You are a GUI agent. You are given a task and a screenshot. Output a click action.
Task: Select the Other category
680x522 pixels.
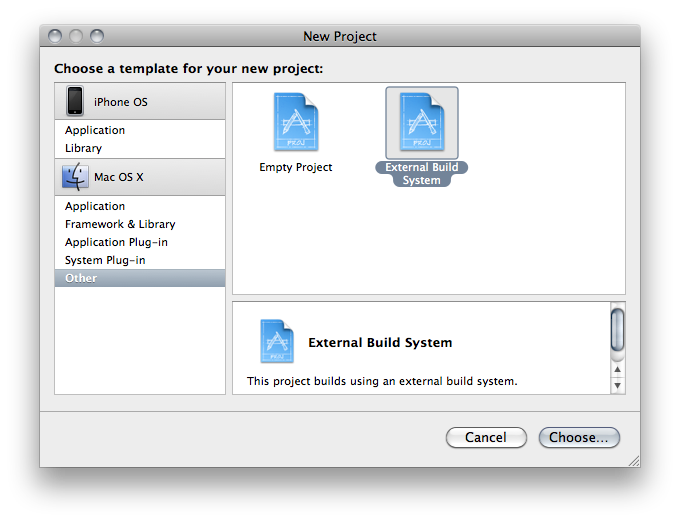tap(140, 278)
